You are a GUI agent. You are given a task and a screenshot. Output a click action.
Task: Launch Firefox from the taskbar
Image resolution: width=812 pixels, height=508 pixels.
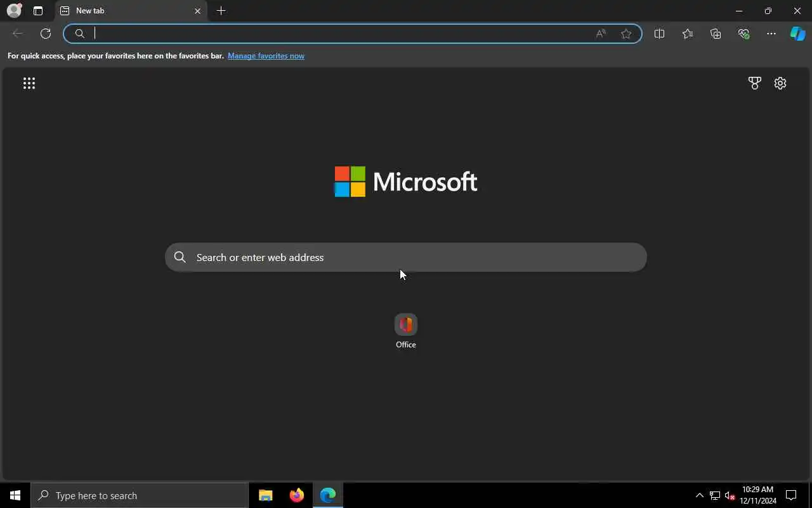[296, 495]
